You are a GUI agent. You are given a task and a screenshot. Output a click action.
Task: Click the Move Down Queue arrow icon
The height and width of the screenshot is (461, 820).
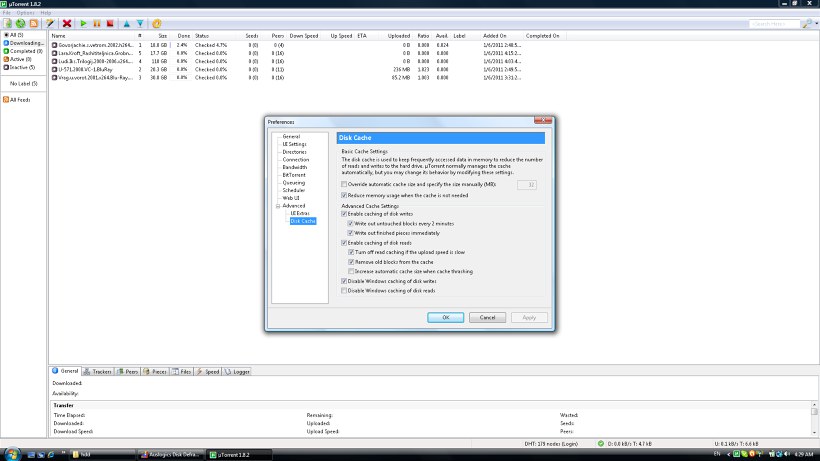pyautogui.click(x=140, y=22)
